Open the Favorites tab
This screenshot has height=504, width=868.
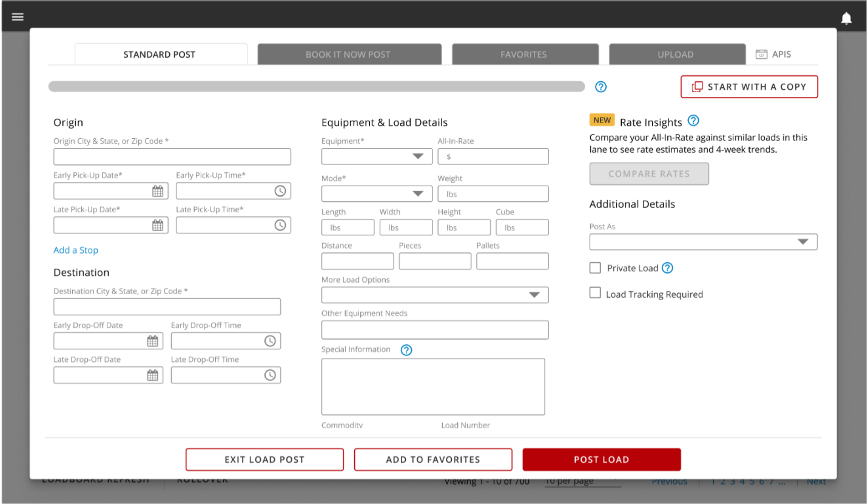pos(525,54)
